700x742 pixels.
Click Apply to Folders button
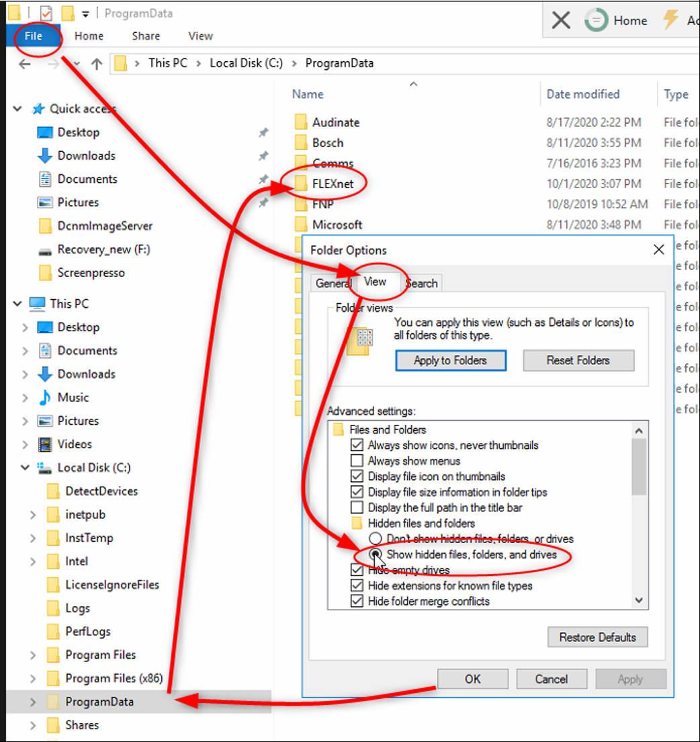pyautogui.click(x=451, y=361)
